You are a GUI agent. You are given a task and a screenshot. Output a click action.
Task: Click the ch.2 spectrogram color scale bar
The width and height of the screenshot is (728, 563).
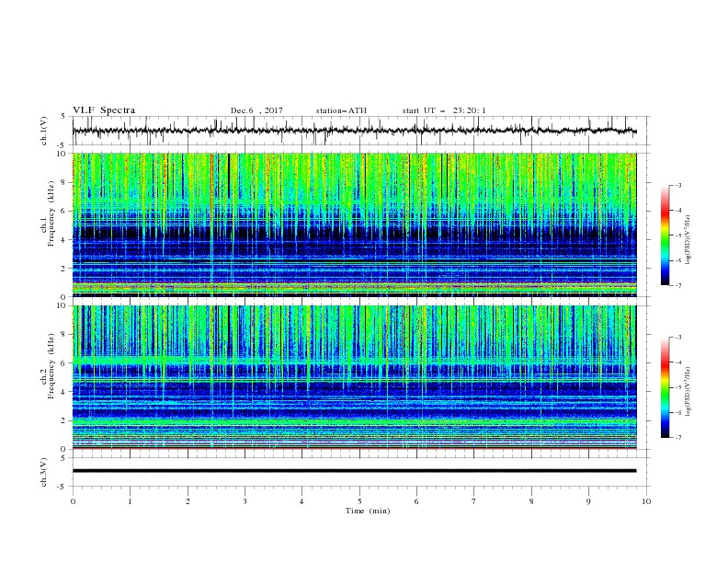point(665,387)
